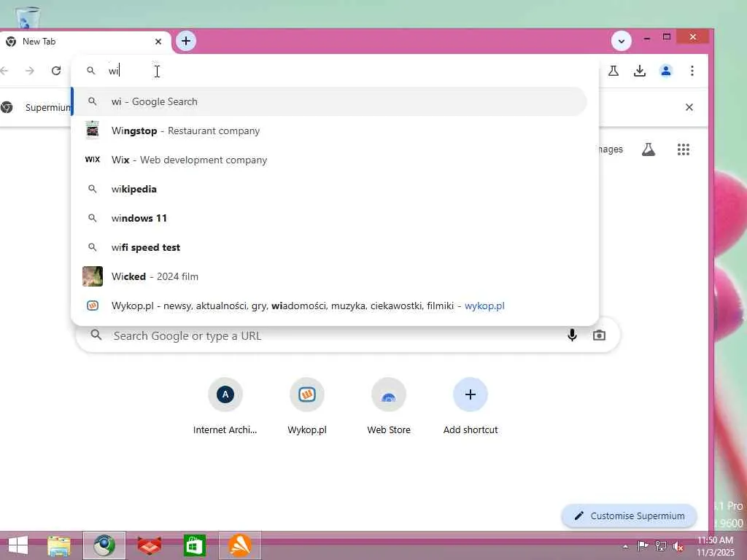Choose the Wingstop restaurant company suggestion
This screenshot has height=560, width=747.
330,131
